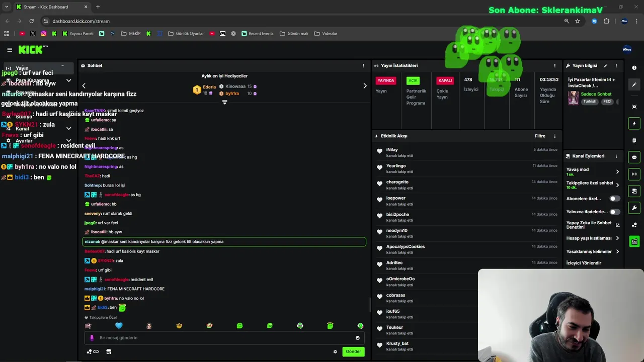Open the X bookmark icon
Screen dimensions: 644x362
[x=33, y=34]
